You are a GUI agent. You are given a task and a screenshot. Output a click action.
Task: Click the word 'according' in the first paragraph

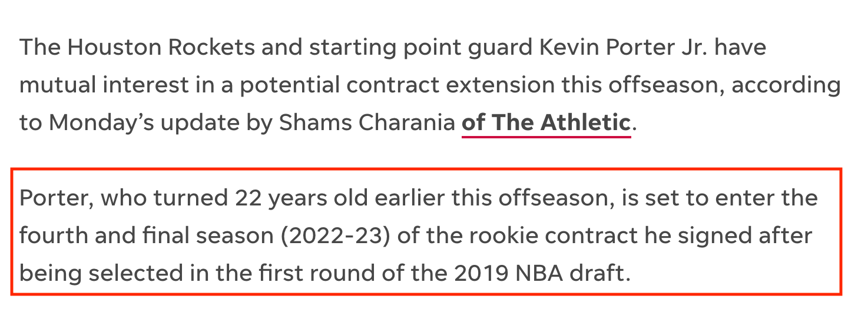point(786,85)
